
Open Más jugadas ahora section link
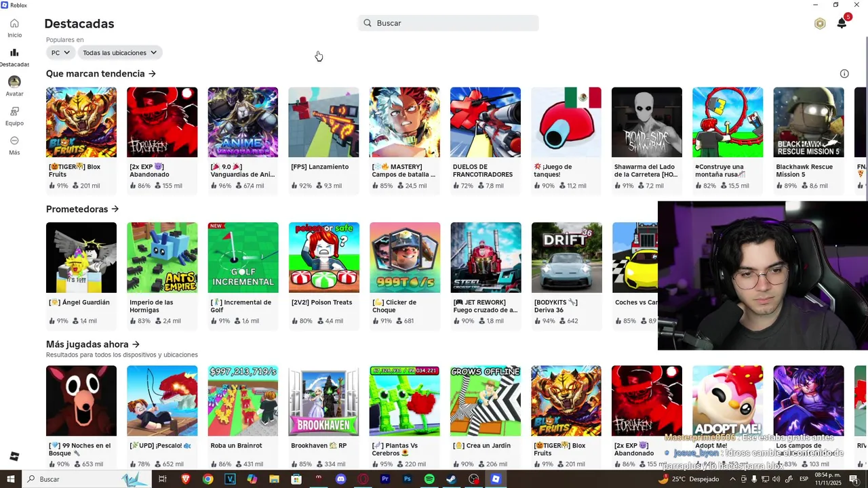(93, 344)
